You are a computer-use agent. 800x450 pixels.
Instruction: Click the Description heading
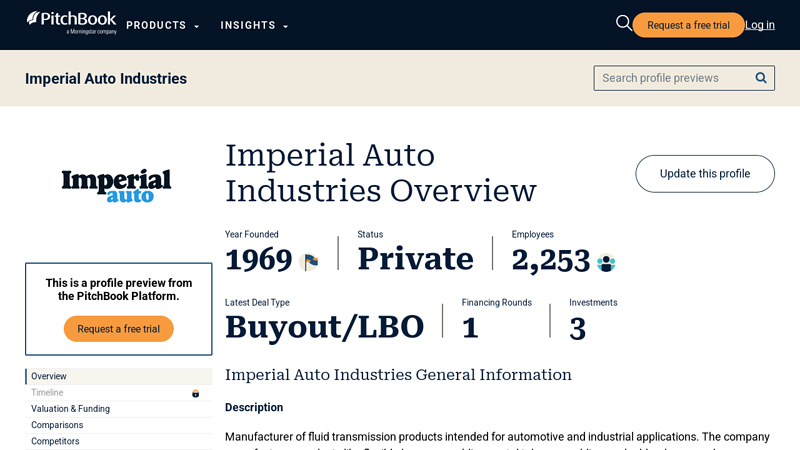(254, 408)
